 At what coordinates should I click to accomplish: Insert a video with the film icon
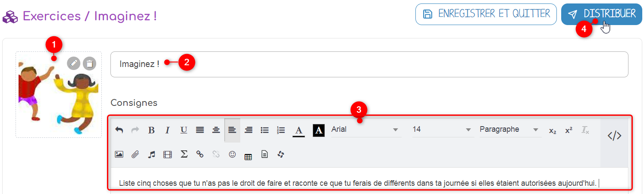[167, 154]
